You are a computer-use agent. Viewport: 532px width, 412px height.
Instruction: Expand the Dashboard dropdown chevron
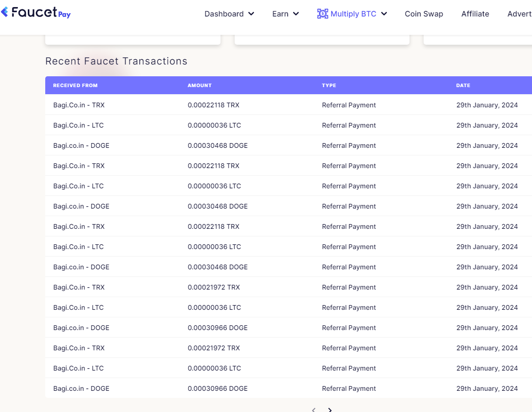251,14
